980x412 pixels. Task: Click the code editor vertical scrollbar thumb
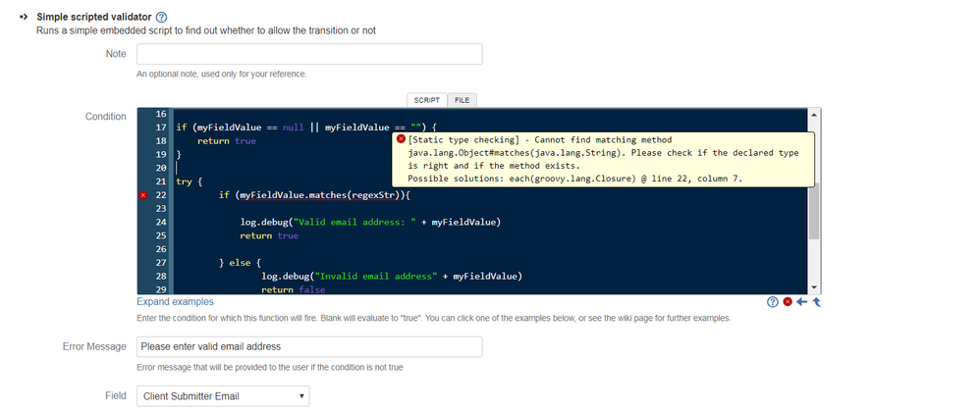point(814,212)
